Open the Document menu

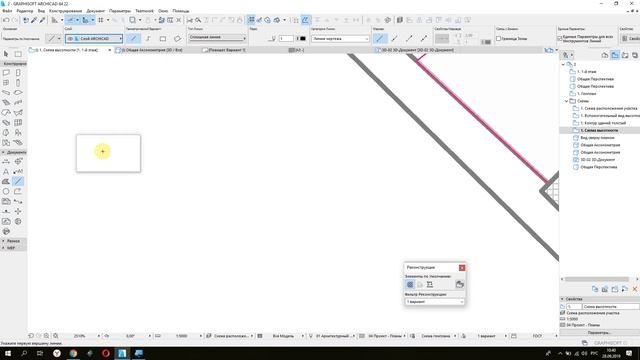[x=96, y=11]
